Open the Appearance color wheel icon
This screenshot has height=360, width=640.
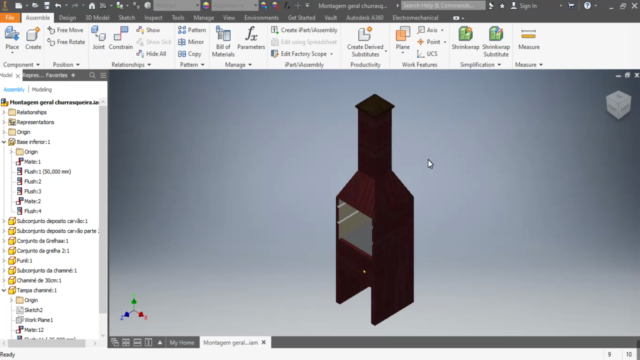click(x=206, y=6)
